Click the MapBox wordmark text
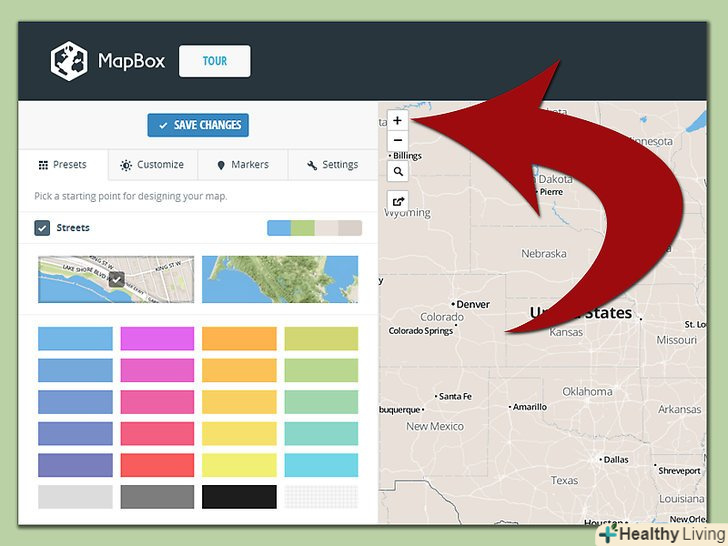The width and height of the screenshot is (728, 546). click(131, 61)
